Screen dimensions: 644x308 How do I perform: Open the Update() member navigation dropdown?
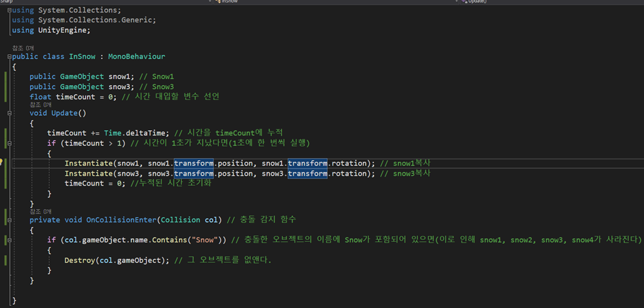[x=550, y=2]
